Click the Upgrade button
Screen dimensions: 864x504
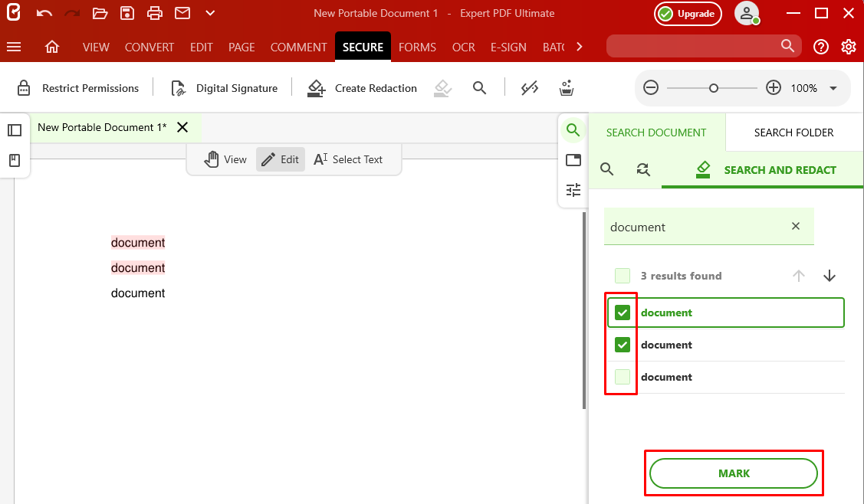688,14
